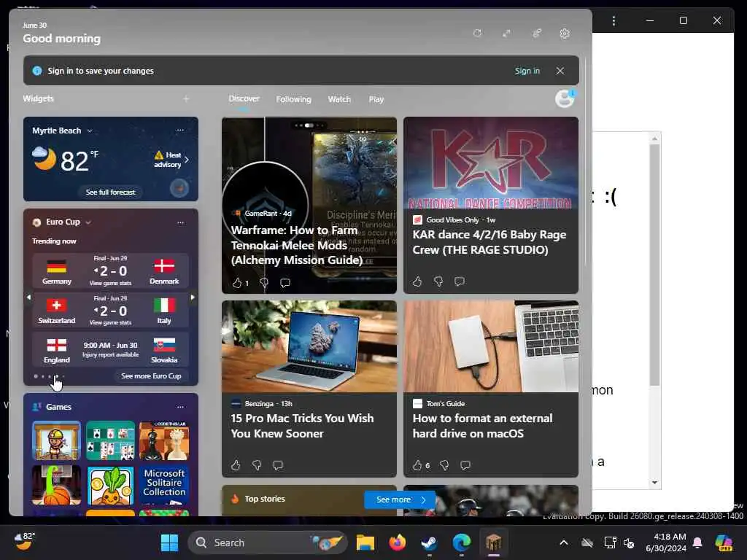Open notification bell in taskbar
The width and height of the screenshot is (747, 560).
point(697,542)
